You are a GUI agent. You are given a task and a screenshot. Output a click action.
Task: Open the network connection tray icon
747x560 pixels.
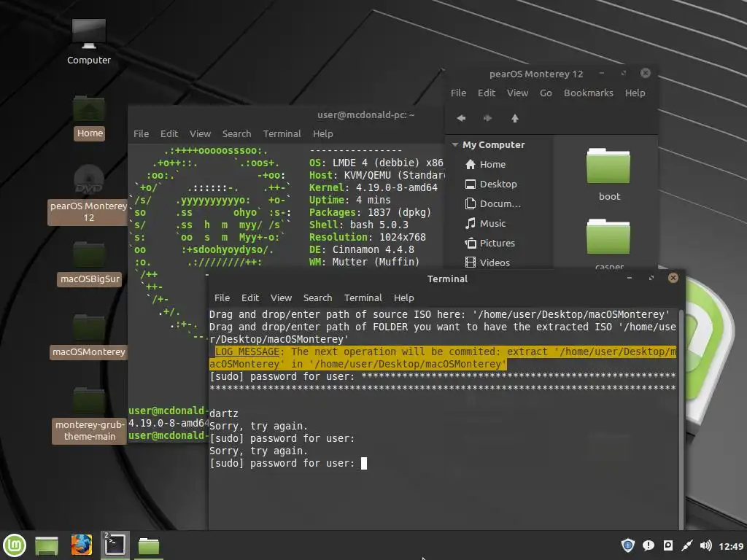tap(687, 545)
